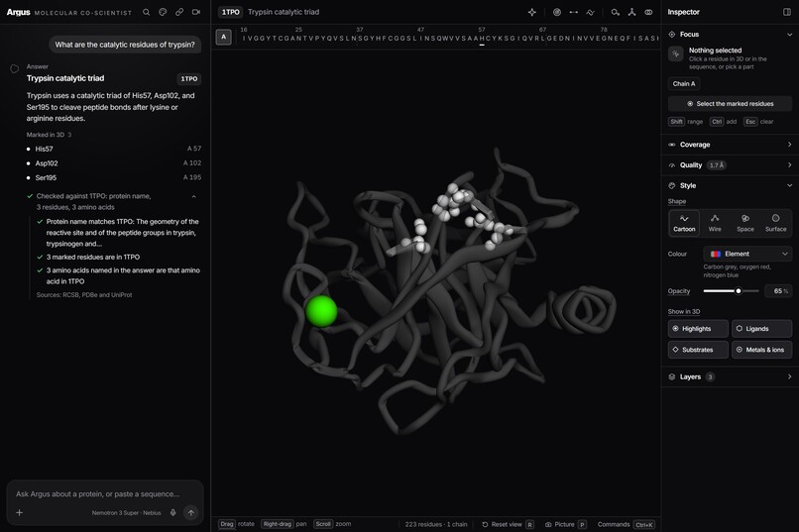Click the Nothing selected cursor icon

pyautogui.click(x=676, y=53)
